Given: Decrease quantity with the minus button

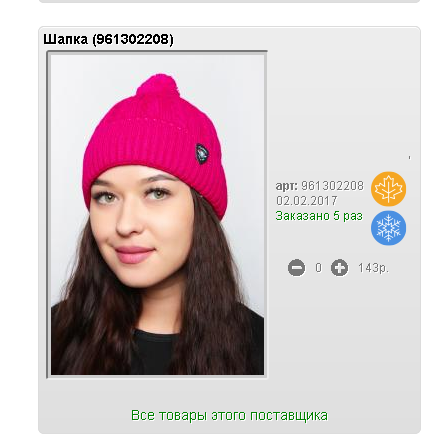Looking at the screenshot, I should (x=296, y=268).
